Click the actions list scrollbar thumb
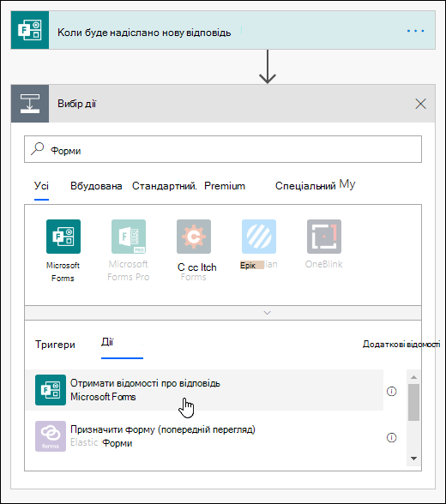This screenshot has width=446, height=504. click(x=414, y=402)
